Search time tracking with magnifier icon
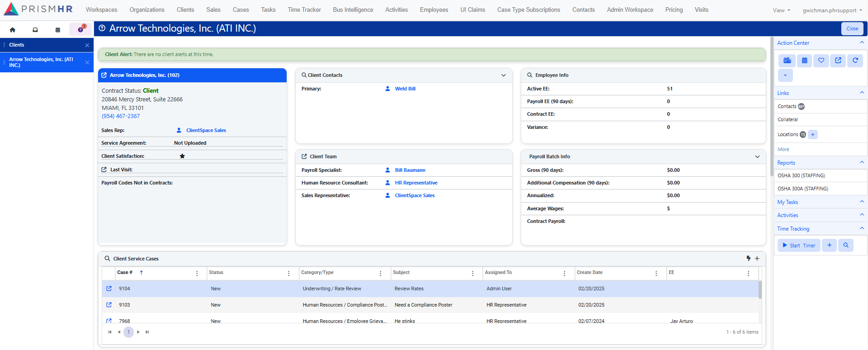 pos(845,246)
